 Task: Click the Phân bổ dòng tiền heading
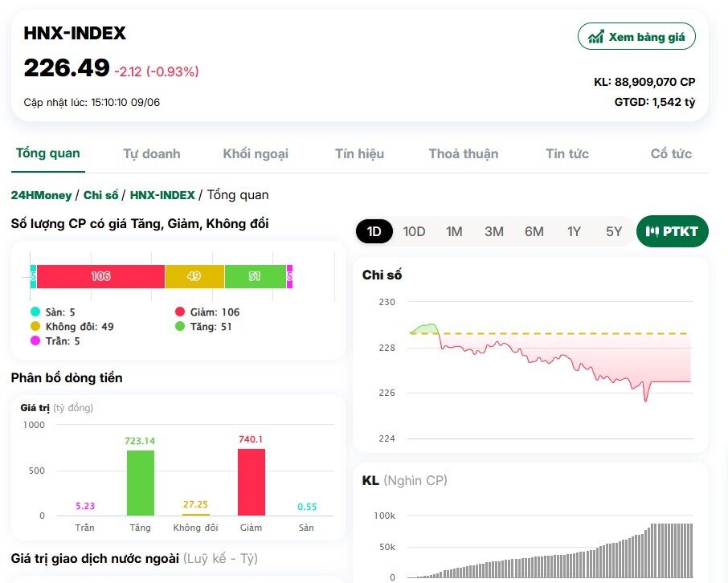click(x=67, y=378)
